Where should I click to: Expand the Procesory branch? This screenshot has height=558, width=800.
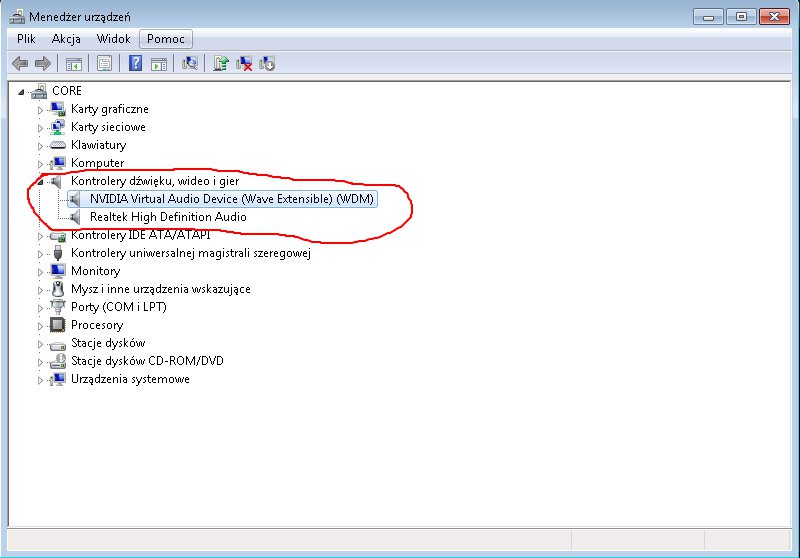pos(40,326)
